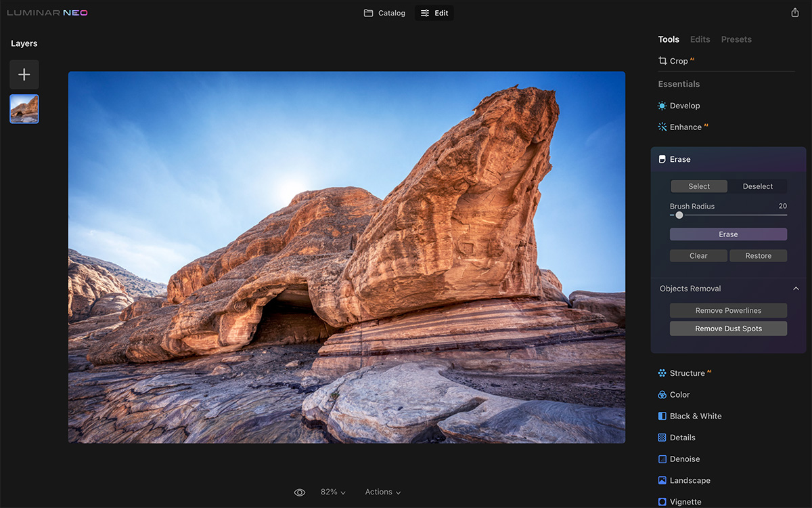812x508 pixels.
Task: Switch to the Catalog tab
Action: click(x=384, y=13)
